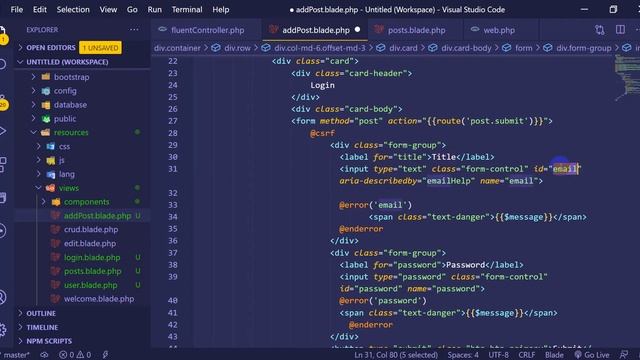The height and width of the screenshot is (360, 640).
Task: Open the Explorer view icon
Action: [x=3, y=35]
